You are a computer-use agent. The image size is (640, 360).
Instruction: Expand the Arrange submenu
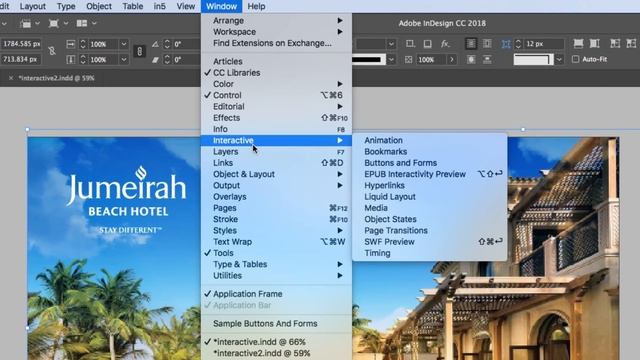[x=276, y=20]
